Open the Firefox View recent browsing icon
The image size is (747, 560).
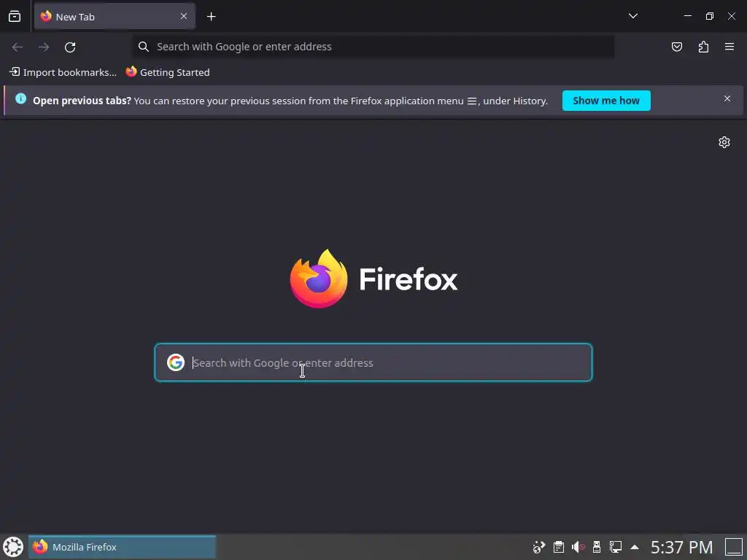(15, 17)
